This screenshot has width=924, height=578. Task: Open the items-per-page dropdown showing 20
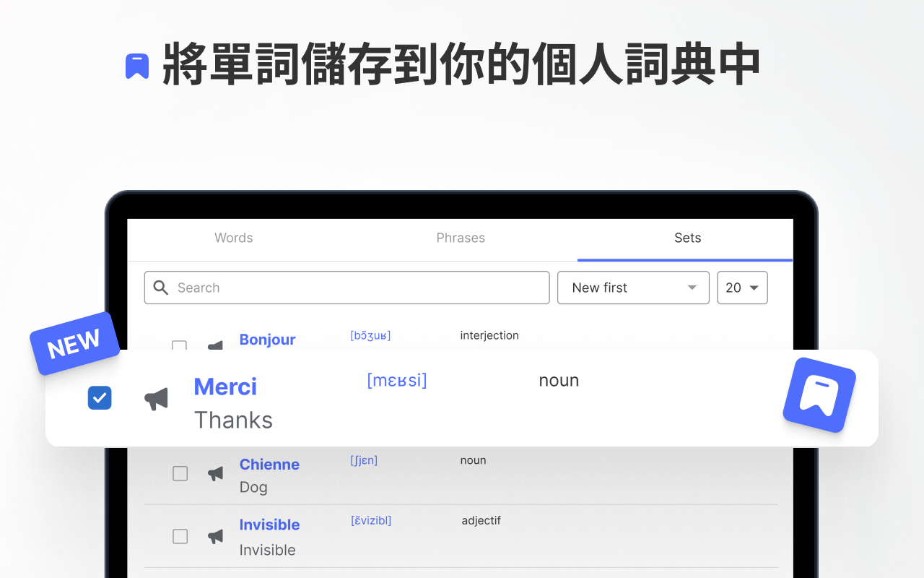coord(742,288)
